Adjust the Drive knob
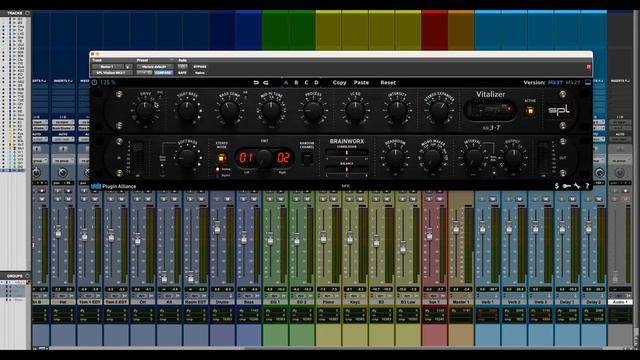The width and height of the screenshot is (640, 360). [145, 111]
